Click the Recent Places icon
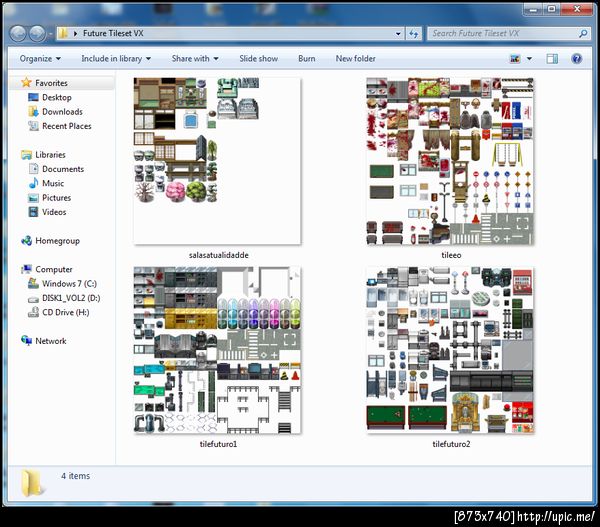 pos(33,126)
